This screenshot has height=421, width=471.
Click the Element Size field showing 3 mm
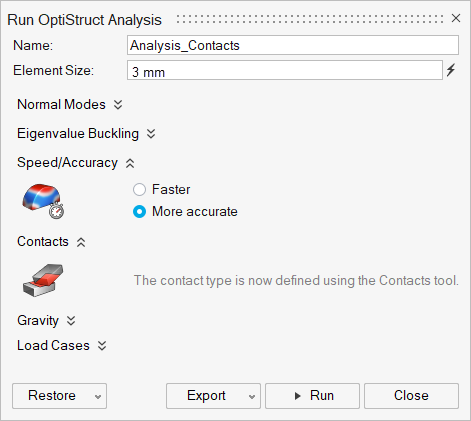tap(285, 70)
